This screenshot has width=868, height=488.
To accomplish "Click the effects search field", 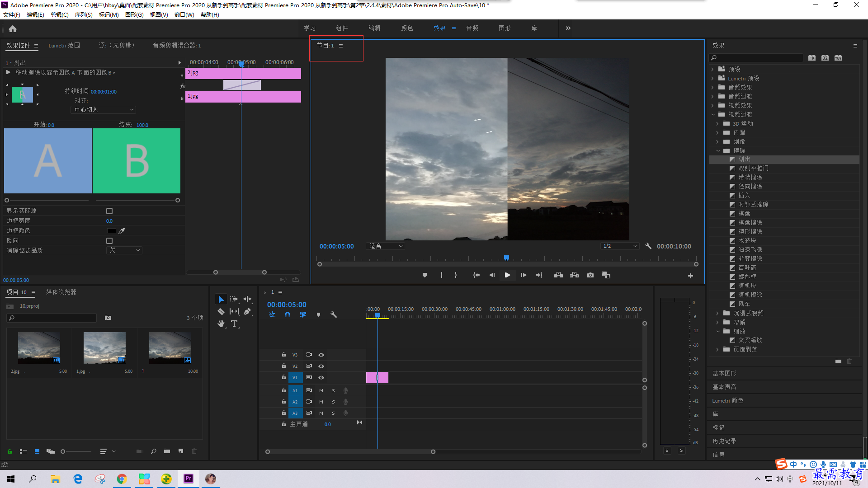I will tap(756, 58).
